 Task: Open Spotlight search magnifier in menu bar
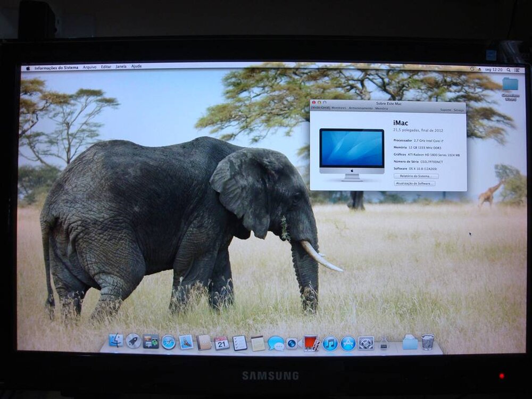coord(509,70)
